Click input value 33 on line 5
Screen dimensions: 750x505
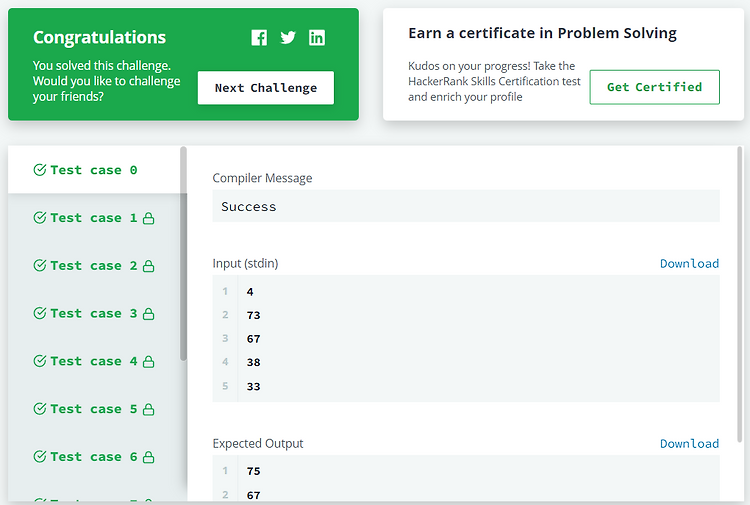[254, 386]
